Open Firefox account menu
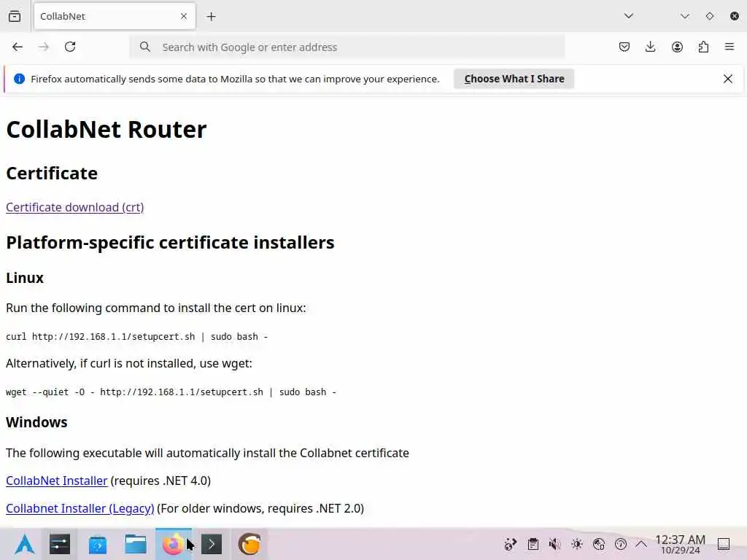 pos(677,47)
